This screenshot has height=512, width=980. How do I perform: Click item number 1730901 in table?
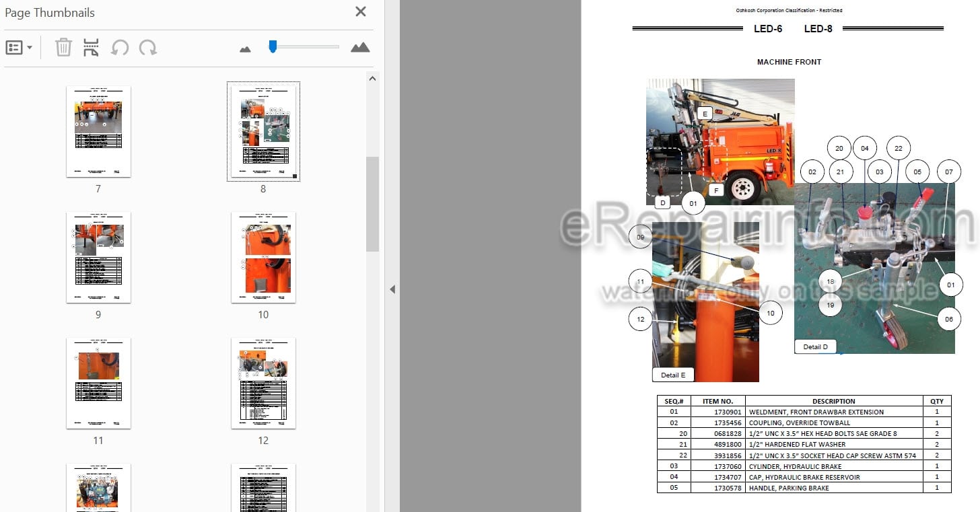(728, 412)
